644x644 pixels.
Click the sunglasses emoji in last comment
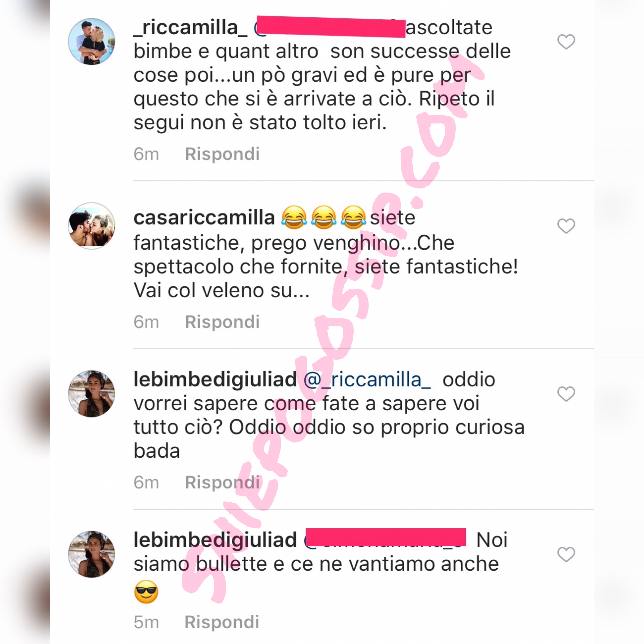[x=146, y=592]
